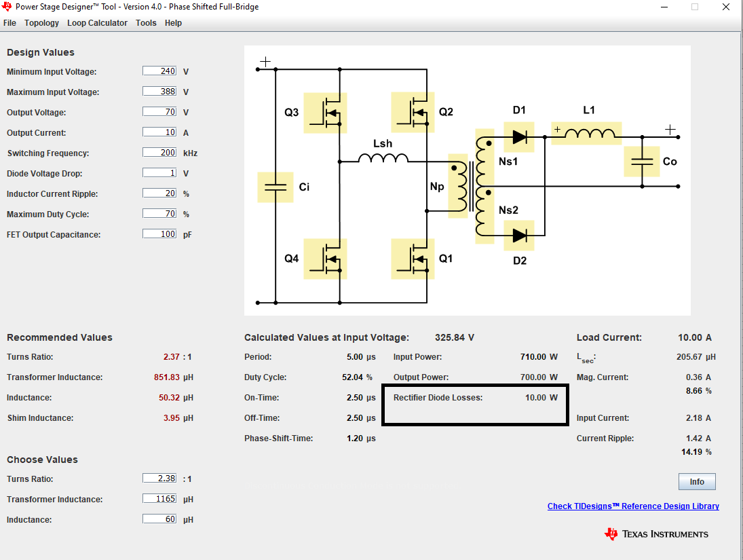Click the Phase-Shift-Time value 1.20
The width and height of the screenshot is (743, 560).
(355, 438)
